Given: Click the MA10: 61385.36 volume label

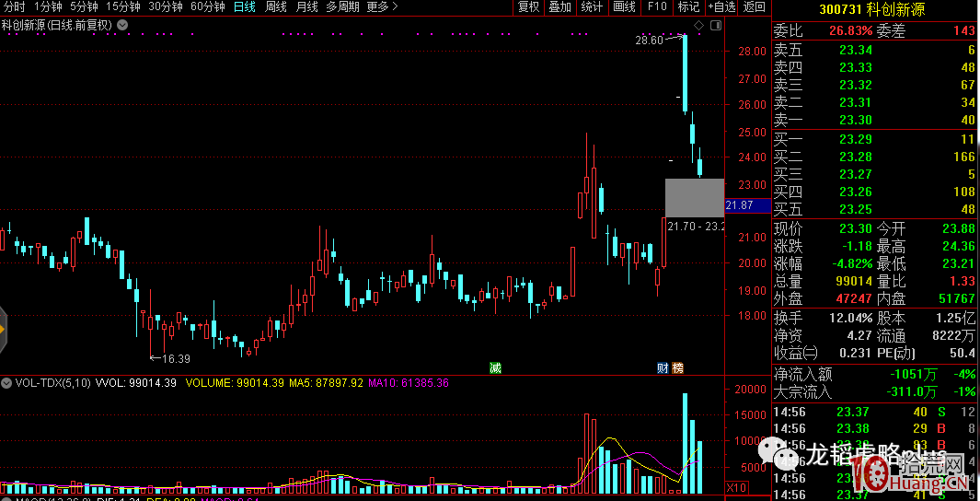Looking at the screenshot, I should point(409,382).
